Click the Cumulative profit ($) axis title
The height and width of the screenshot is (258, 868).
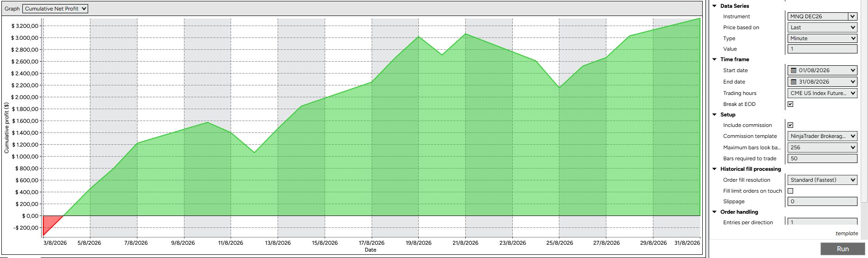(6, 127)
